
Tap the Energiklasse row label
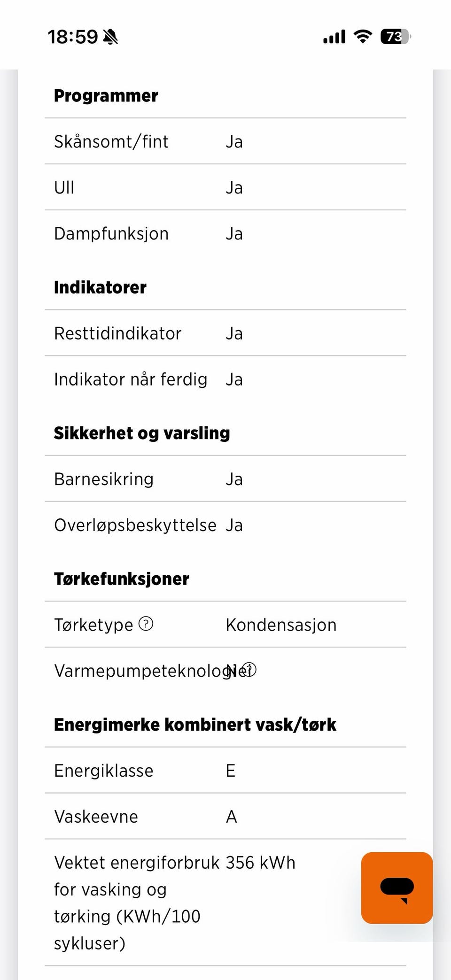coord(104,771)
